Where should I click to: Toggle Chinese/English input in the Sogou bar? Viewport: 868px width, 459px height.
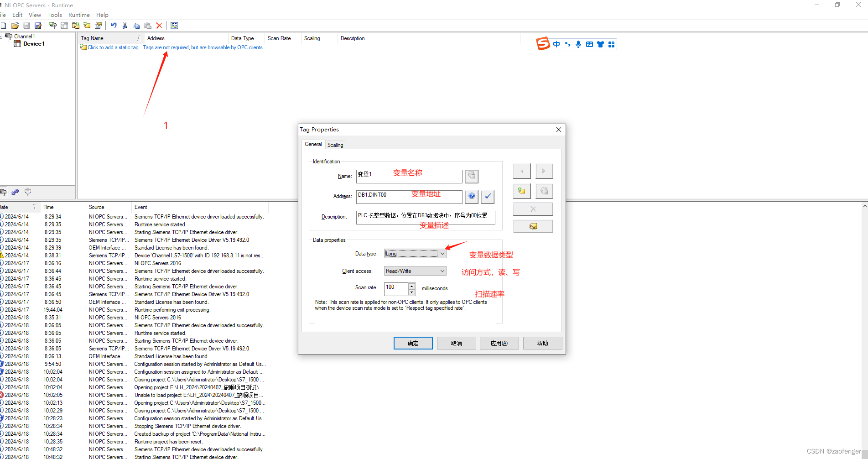556,44
